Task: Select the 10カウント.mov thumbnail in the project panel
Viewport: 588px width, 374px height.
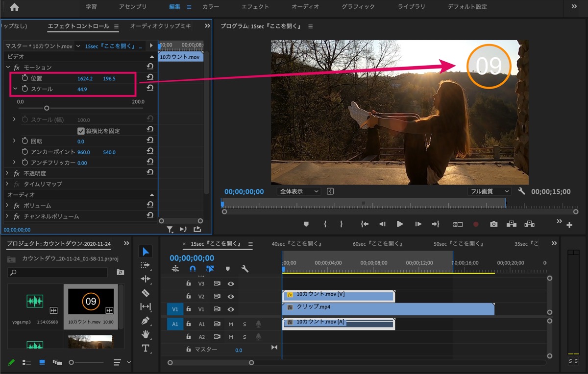Action: [x=91, y=302]
